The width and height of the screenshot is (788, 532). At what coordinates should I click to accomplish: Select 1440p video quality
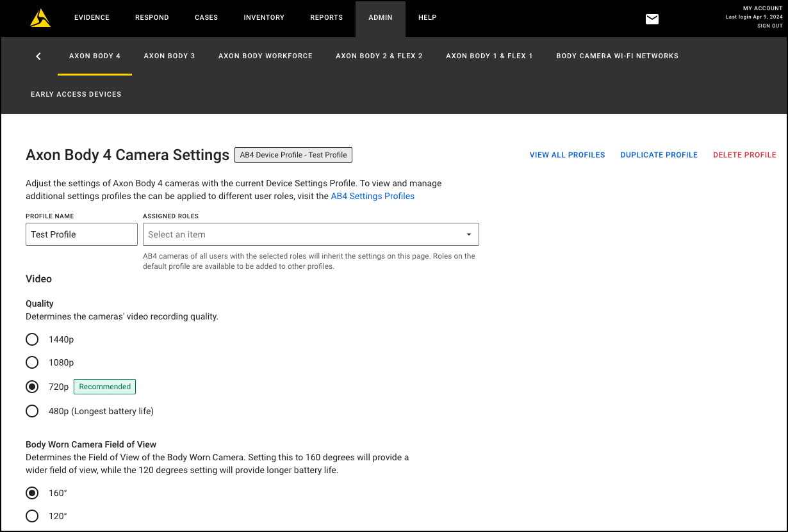(x=32, y=339)
